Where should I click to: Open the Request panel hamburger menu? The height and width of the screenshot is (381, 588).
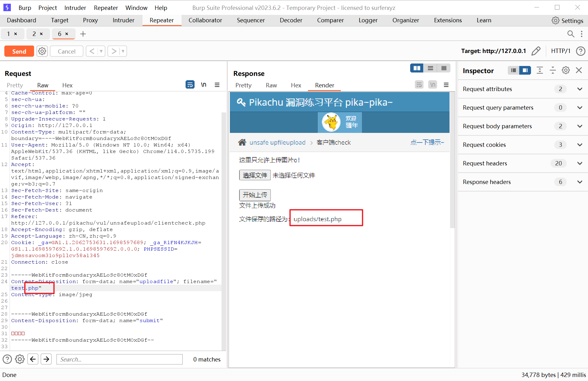(x=217, y=85)
